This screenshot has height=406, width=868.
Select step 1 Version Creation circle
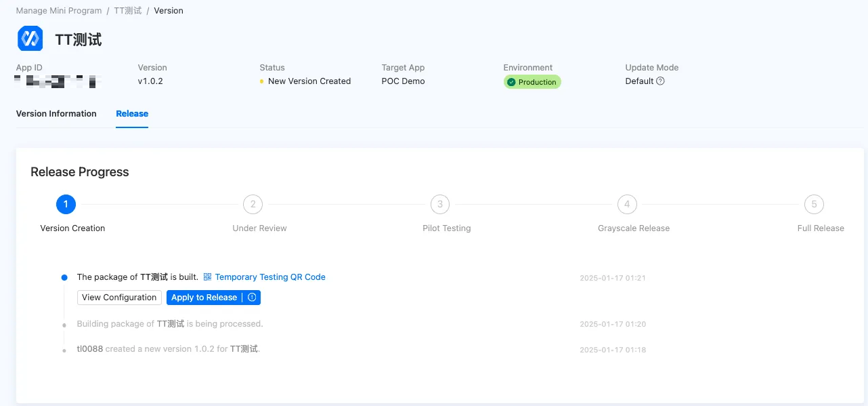pos(66,204)
